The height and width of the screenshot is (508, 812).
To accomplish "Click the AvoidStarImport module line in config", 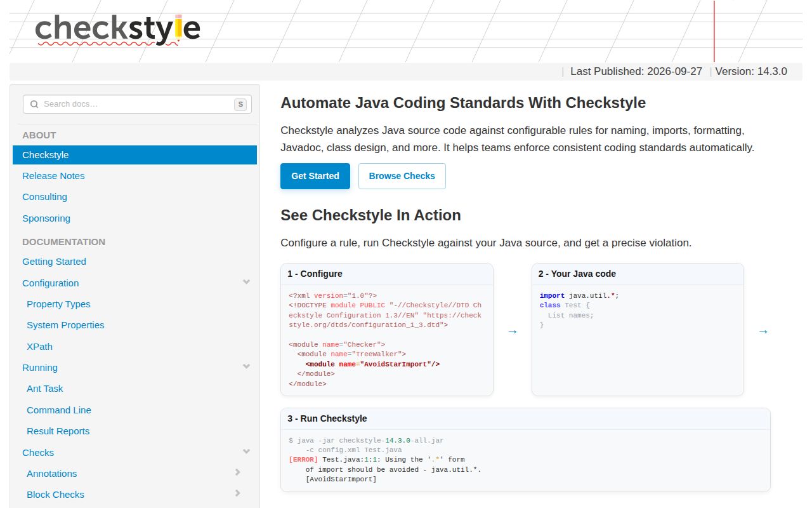I will point(372,364).
